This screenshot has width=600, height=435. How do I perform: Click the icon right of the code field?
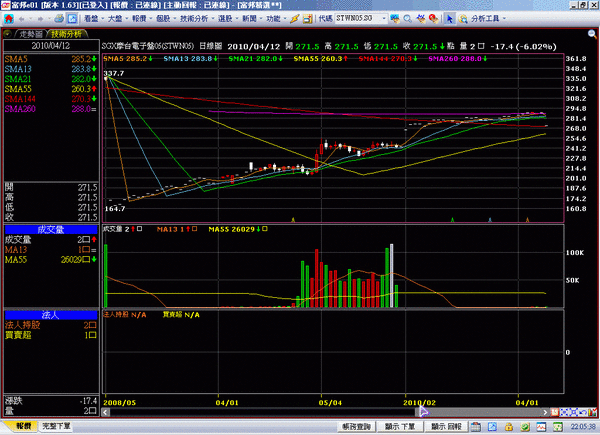point(395,19)
